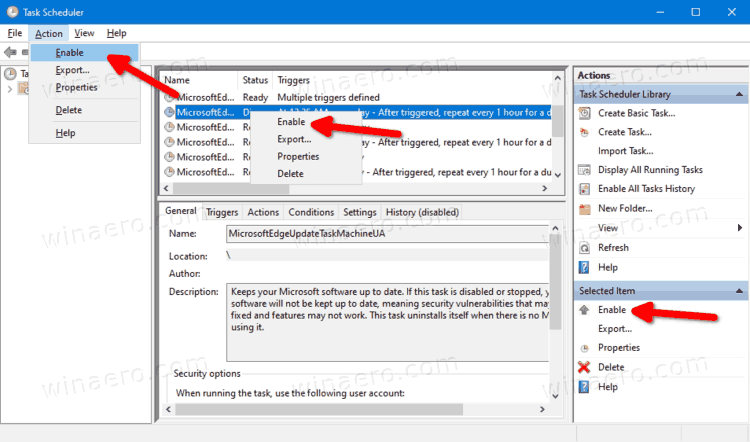Open the Help menu in menu bar

point(117,33)
